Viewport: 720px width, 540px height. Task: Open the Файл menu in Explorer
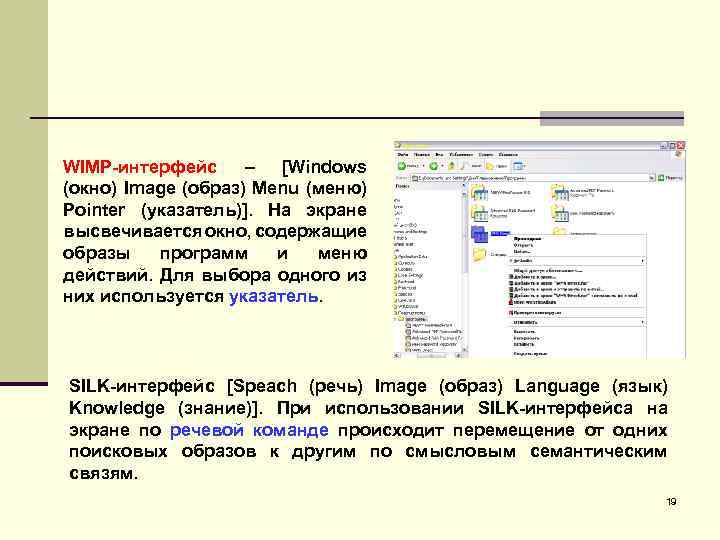(403, 155)
